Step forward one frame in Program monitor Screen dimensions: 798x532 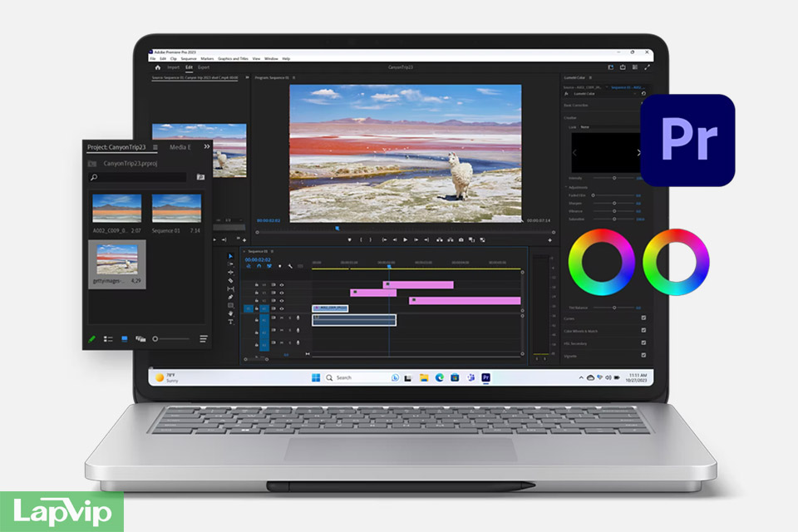[416, 239]
